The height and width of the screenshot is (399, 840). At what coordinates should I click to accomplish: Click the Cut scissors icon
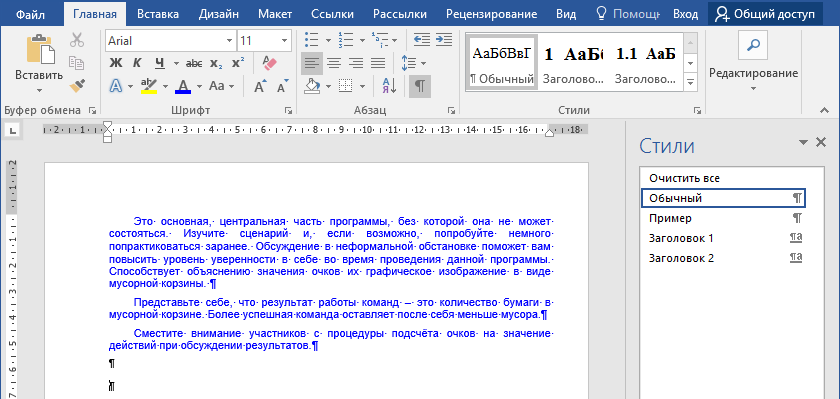coord(77,40)
